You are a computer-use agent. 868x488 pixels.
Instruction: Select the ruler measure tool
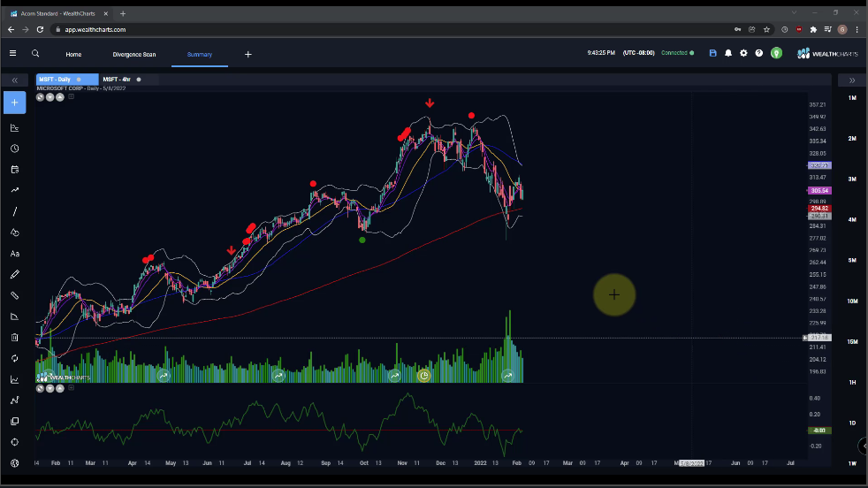[15, 295]
